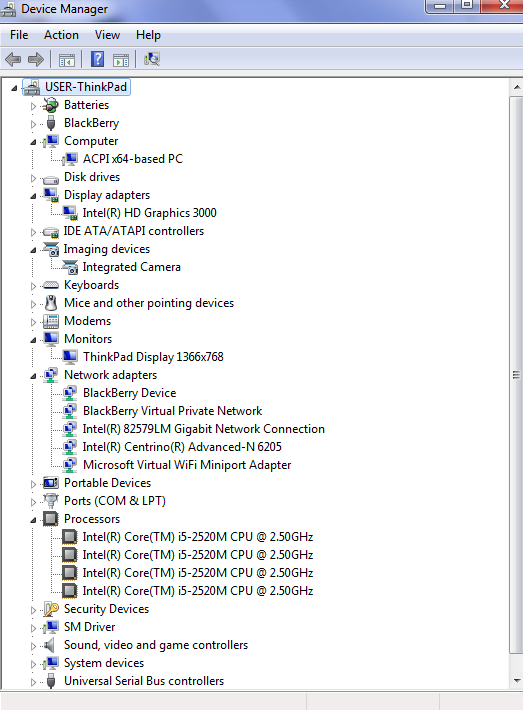
Task: Select the USER-ThinkPad root node
Action: pos(86,87)
